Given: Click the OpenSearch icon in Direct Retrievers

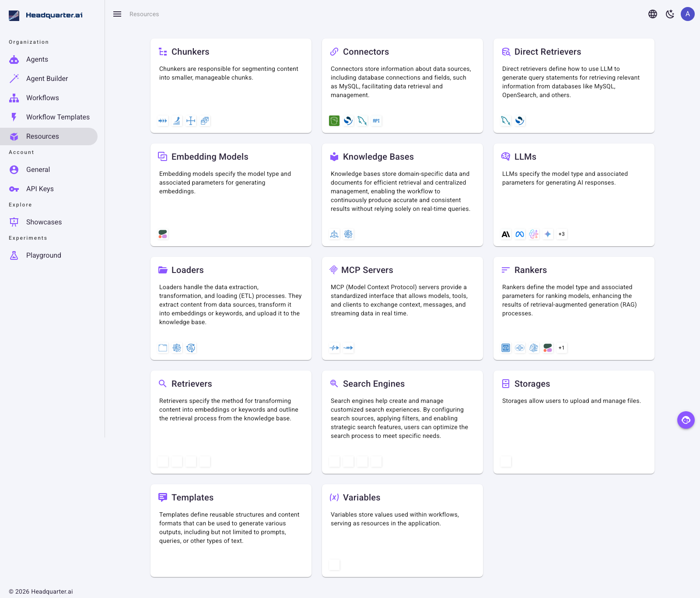Looking at the screenshot, I should point(520,121).
